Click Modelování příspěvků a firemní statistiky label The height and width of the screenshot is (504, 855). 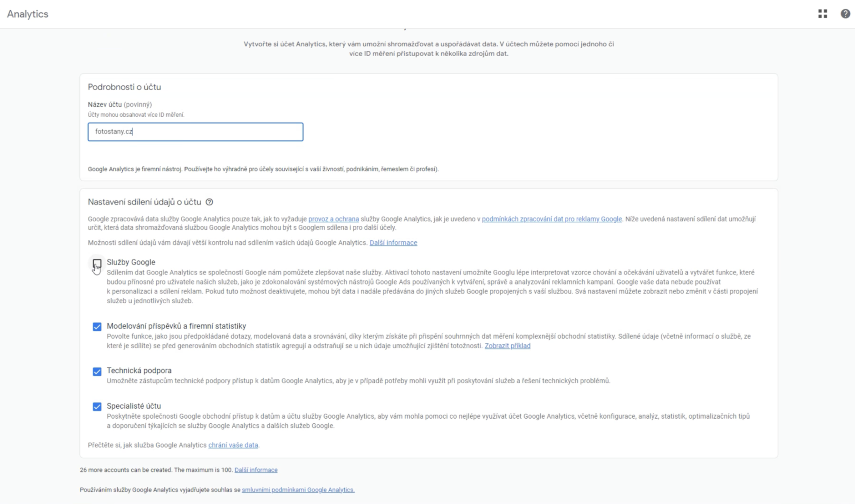[176, 326]
